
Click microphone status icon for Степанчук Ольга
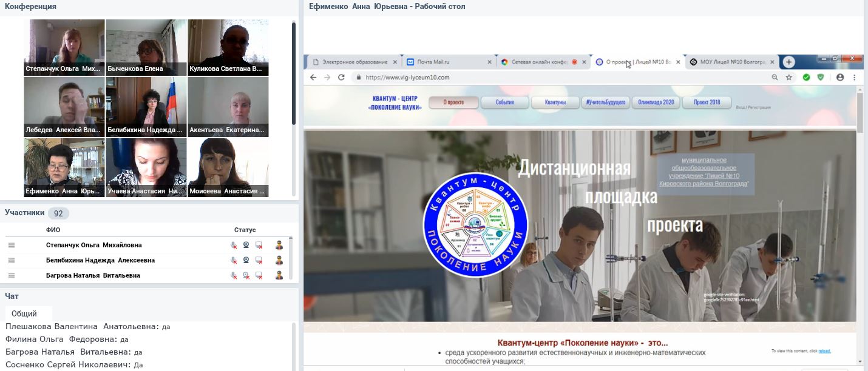click(234, 246)
